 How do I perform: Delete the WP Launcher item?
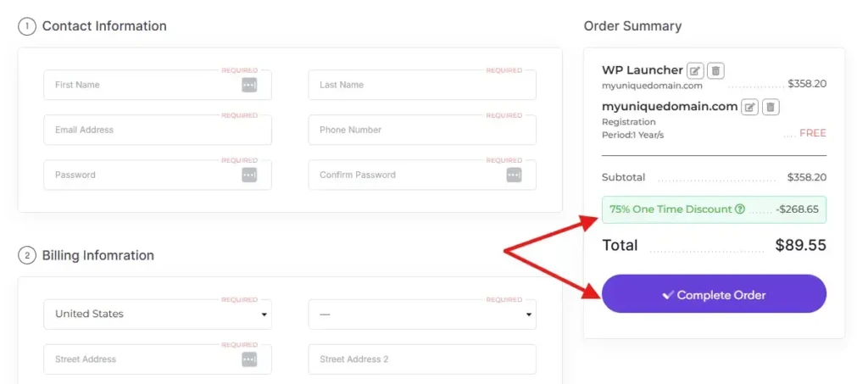[715, 71]
